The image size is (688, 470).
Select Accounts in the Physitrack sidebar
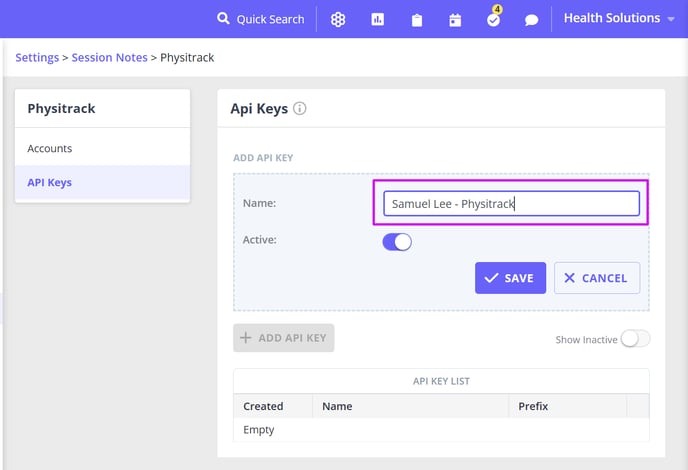point(102,148)
